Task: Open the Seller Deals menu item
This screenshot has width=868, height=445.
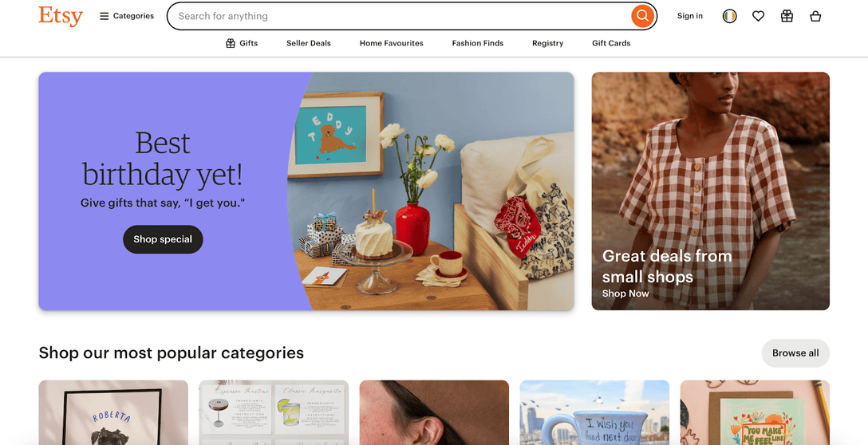Action: 308,43
